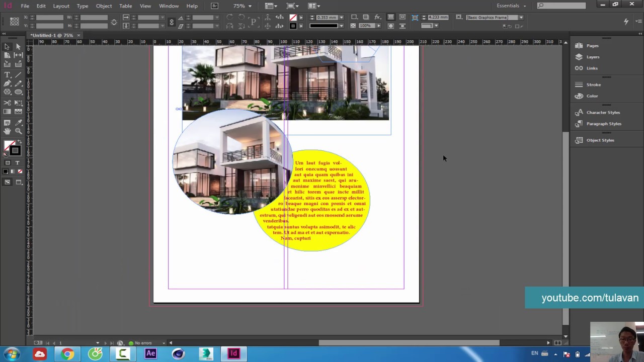
Task: Toggle the no text wrap option
Action: click(x=391, y=17)
